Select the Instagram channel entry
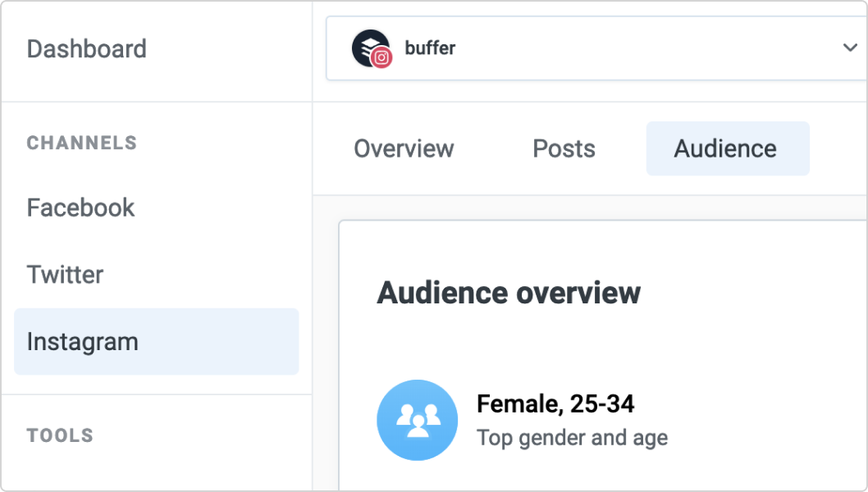This screenshot has height=492, width=868. [x=82, y=341]
